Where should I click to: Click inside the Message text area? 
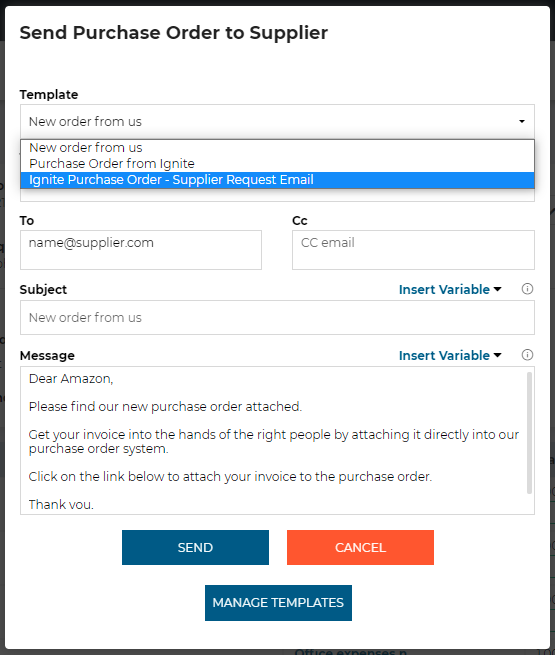[x=274, y=441]
